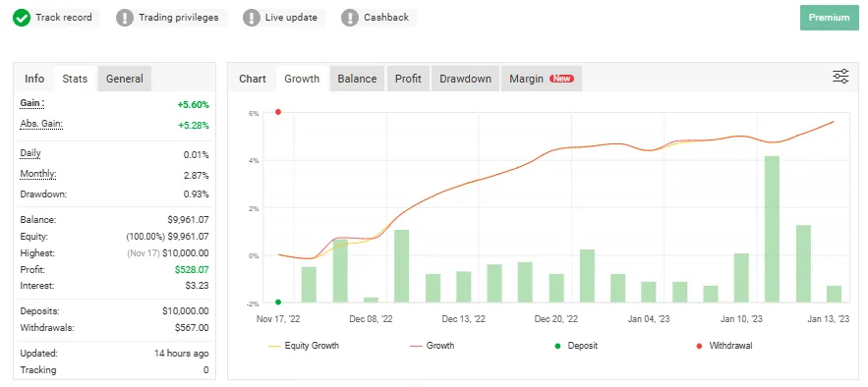Open the Balance tab
Screen dimensions: 868x387
(357, 79)
